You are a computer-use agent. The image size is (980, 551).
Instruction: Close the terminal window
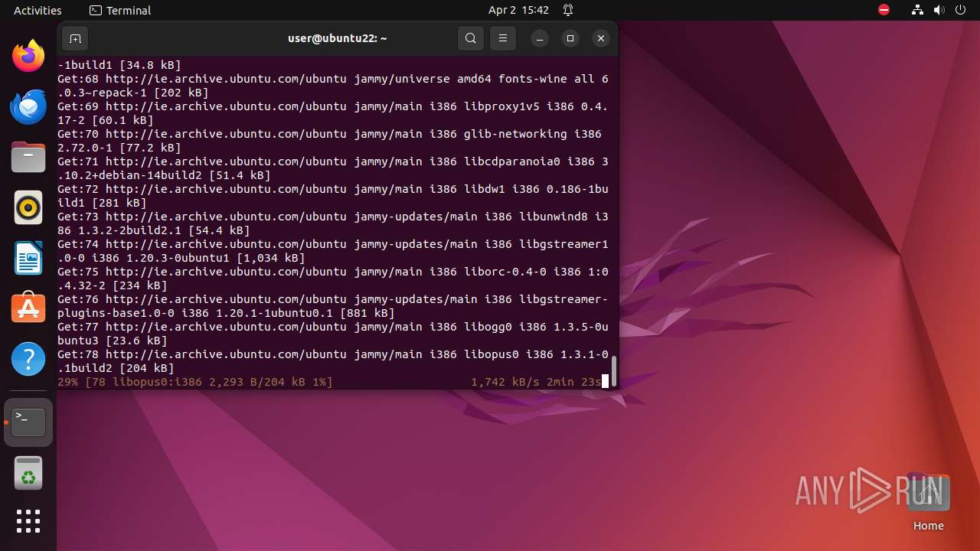click(601, 38)
